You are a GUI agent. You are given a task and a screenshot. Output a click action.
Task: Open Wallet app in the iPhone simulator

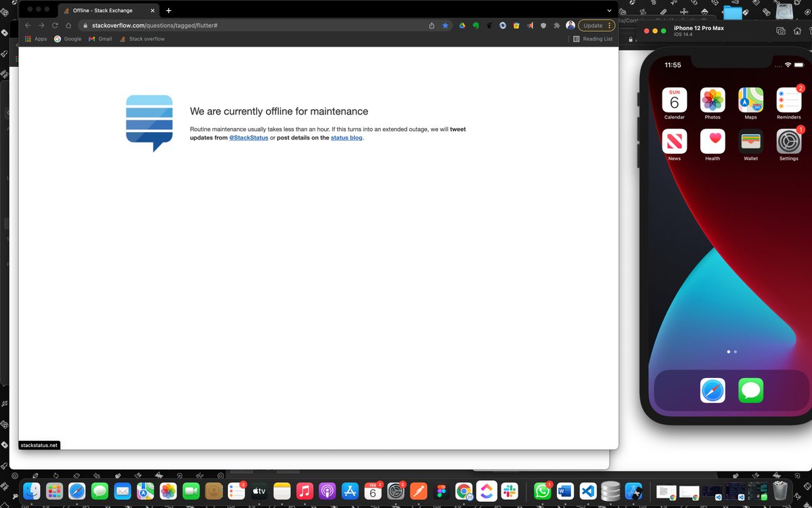point(750,141)
